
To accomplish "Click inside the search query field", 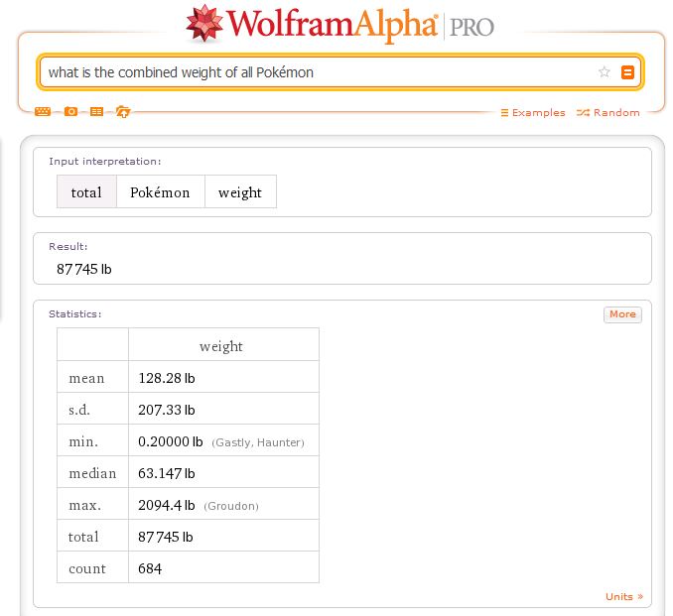I will coord(318,72).
